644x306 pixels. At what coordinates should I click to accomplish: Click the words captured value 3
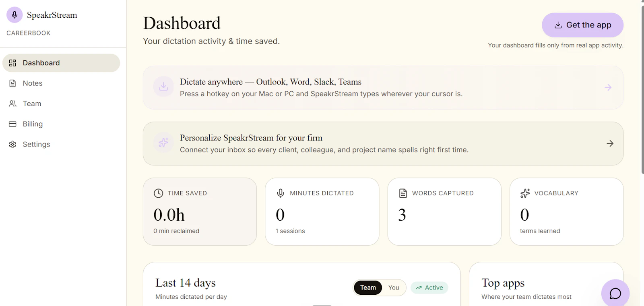tap(402, 215)
